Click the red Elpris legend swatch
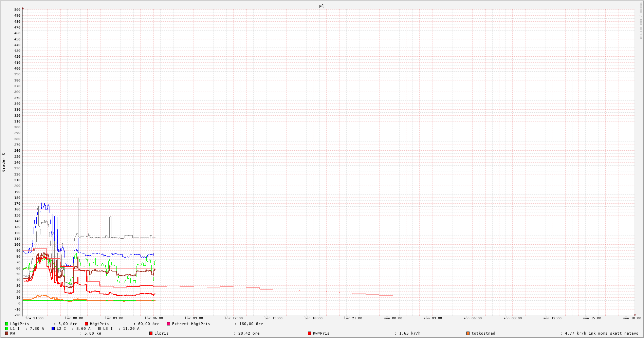This screenshot has width=644, height=338. [151, 333]
